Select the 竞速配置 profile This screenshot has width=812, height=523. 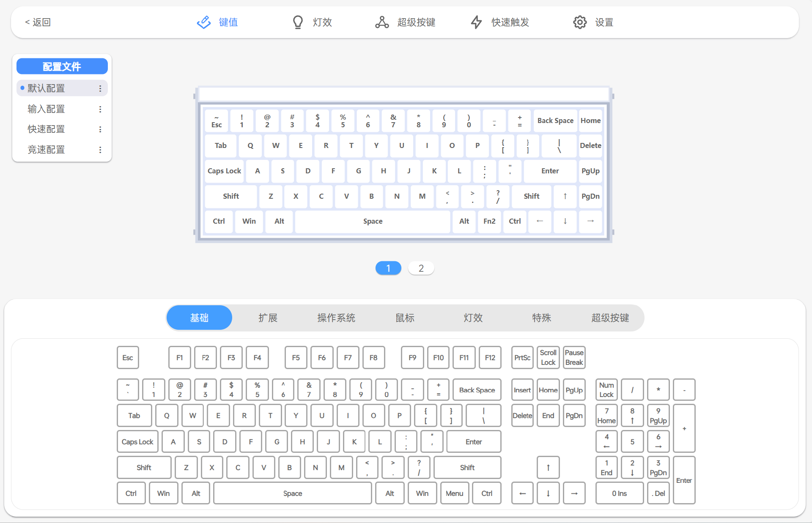62,150
